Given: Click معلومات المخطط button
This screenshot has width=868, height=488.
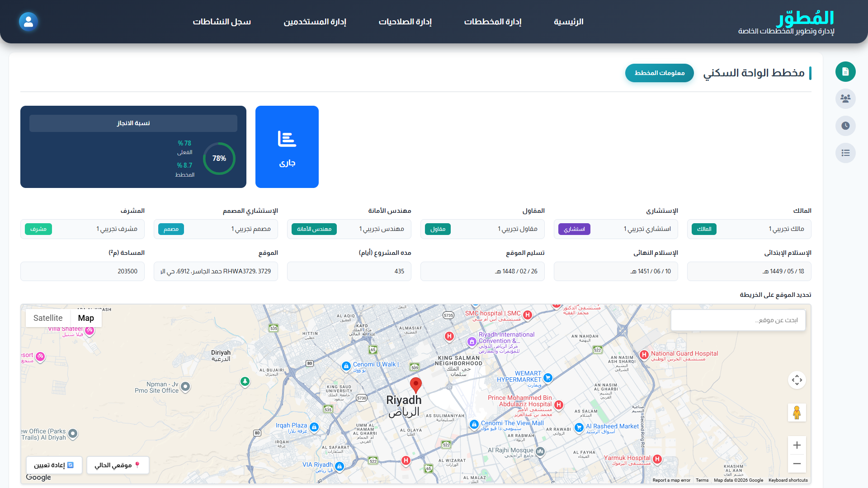Looking at the screenshot, I should pos(660,73).
